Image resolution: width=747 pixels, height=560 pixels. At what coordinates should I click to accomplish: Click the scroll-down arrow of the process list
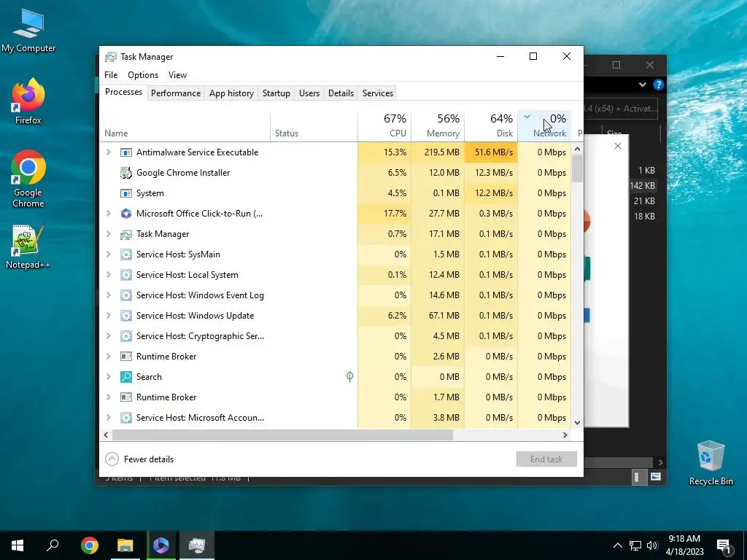pos(578,422)
